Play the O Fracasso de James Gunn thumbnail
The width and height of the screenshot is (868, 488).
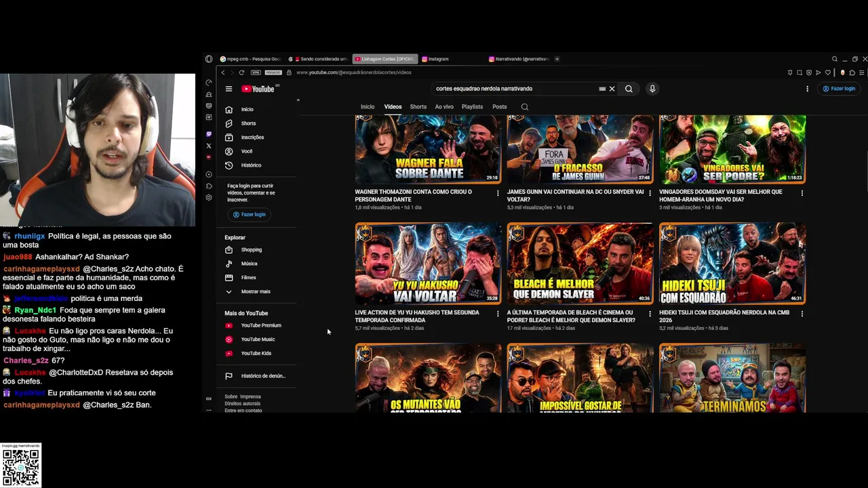tap(580, 149)
